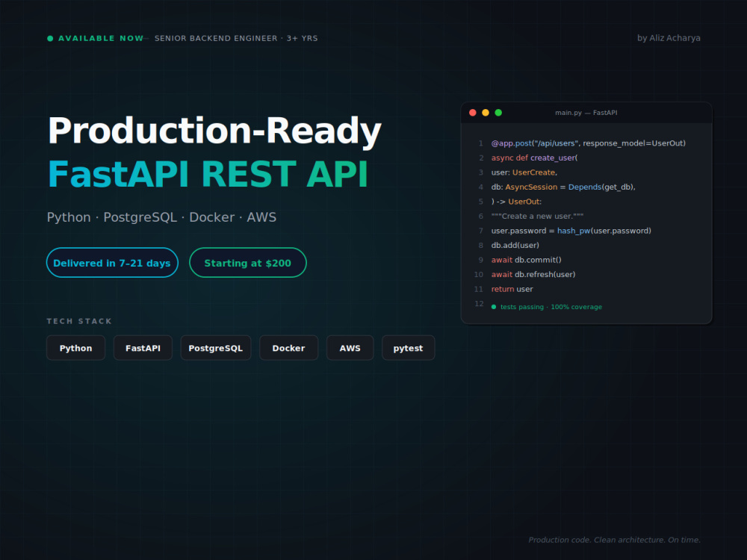Choose the pytest tech stack tag

click(409, 348)
